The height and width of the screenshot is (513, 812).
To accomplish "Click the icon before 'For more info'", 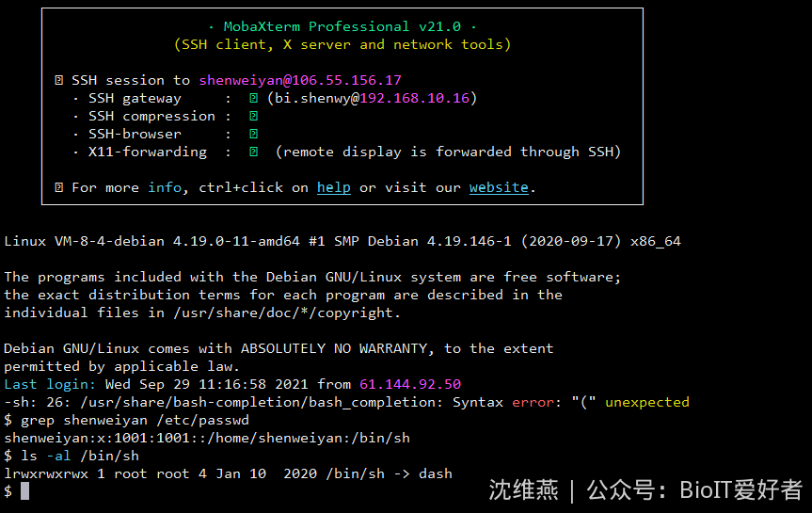I will (x=59, y=187).
